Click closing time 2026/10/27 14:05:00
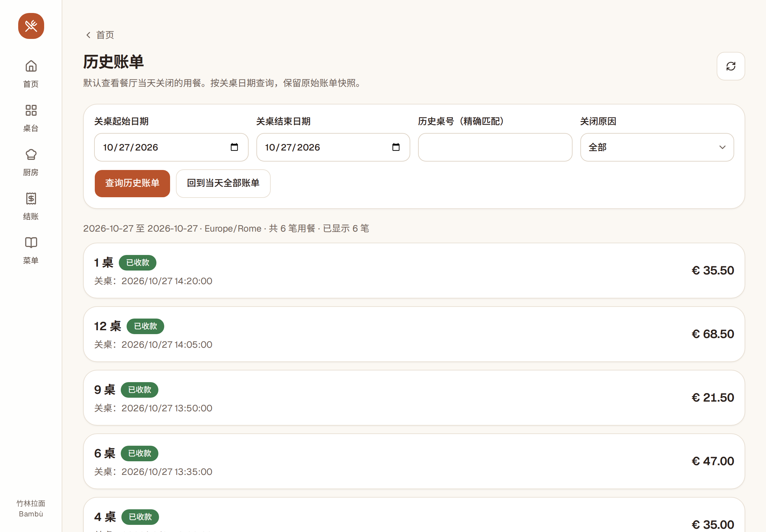 click(x=167, y=345)
